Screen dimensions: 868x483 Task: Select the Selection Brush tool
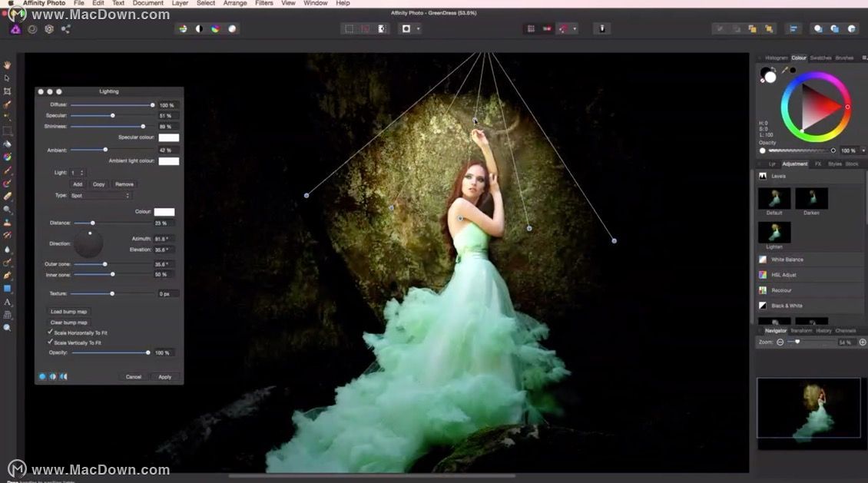click(7, 104)
